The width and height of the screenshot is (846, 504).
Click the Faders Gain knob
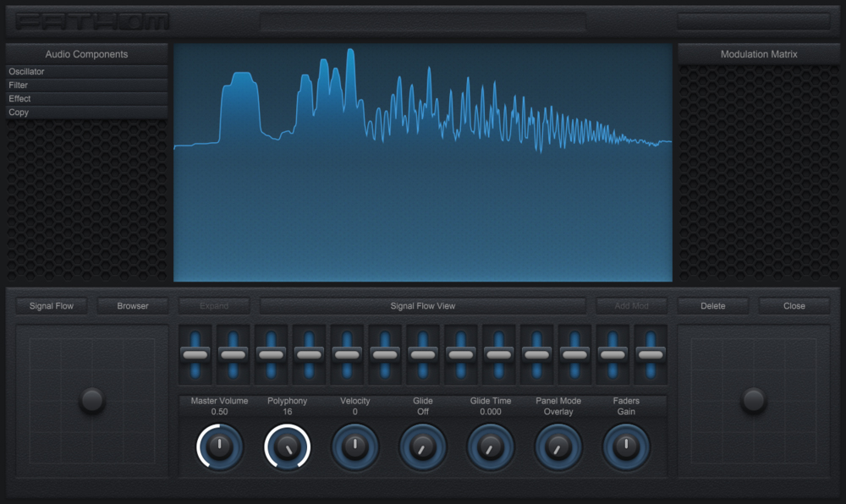(627, 446)
